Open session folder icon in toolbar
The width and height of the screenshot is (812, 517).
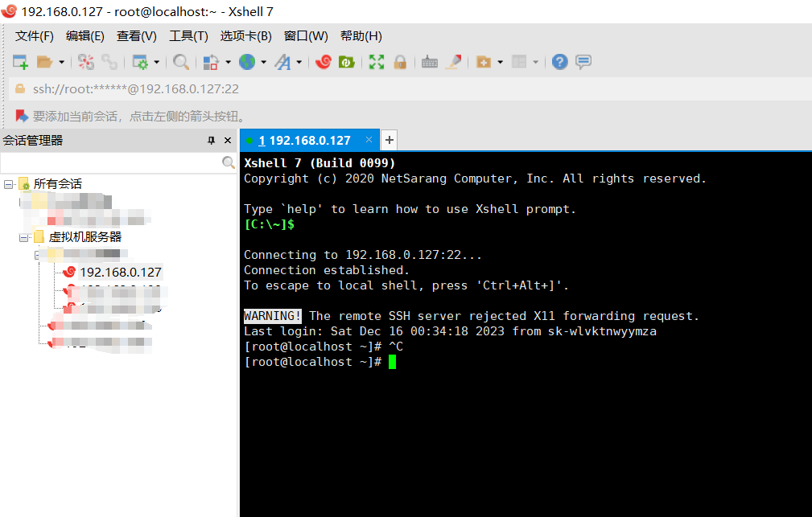[44, 62]
